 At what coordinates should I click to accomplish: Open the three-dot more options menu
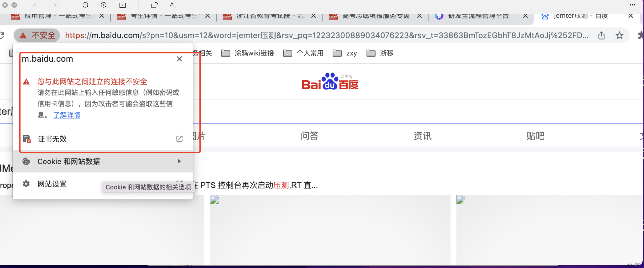632,5
